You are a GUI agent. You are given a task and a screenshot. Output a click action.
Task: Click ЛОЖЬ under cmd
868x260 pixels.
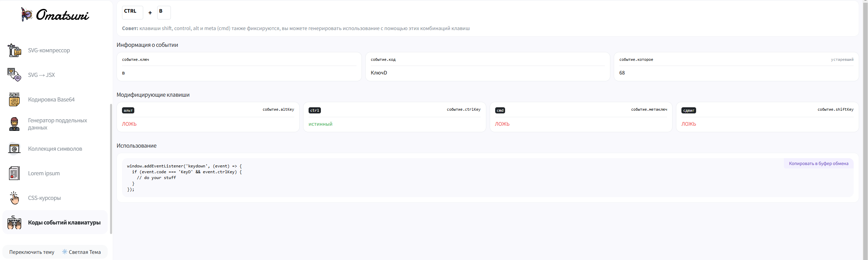[x=502, y=124]
